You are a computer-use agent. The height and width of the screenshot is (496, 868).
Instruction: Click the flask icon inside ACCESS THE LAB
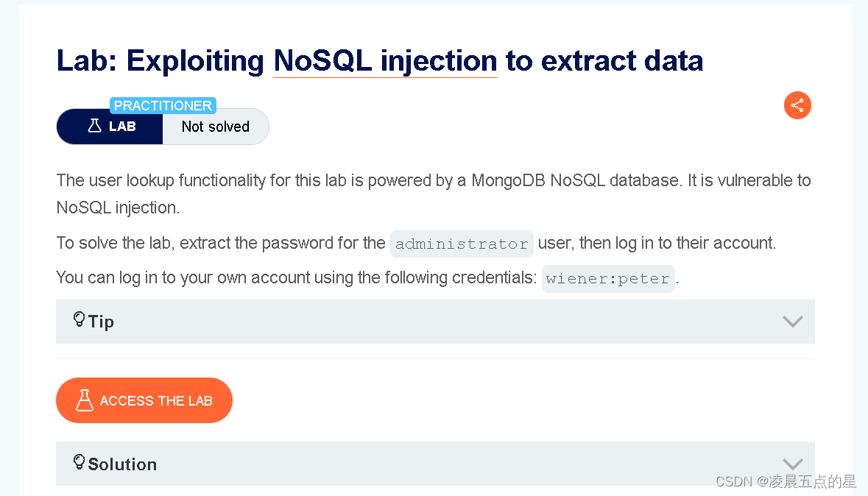point(84,400)
